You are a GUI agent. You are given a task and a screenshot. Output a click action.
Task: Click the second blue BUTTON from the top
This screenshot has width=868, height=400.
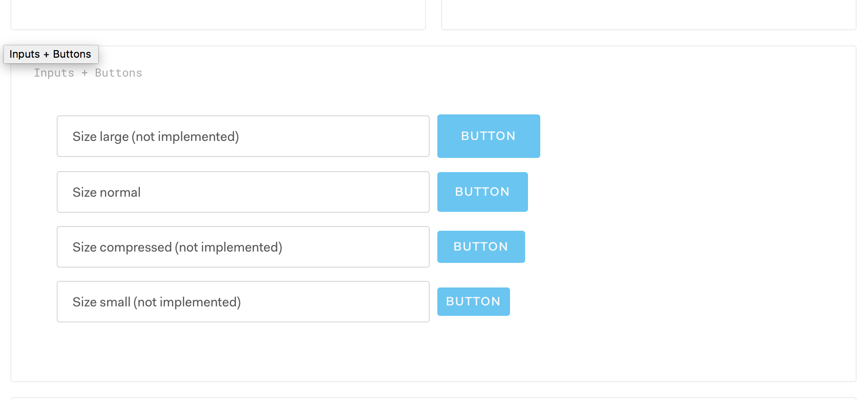click(482, 192)
